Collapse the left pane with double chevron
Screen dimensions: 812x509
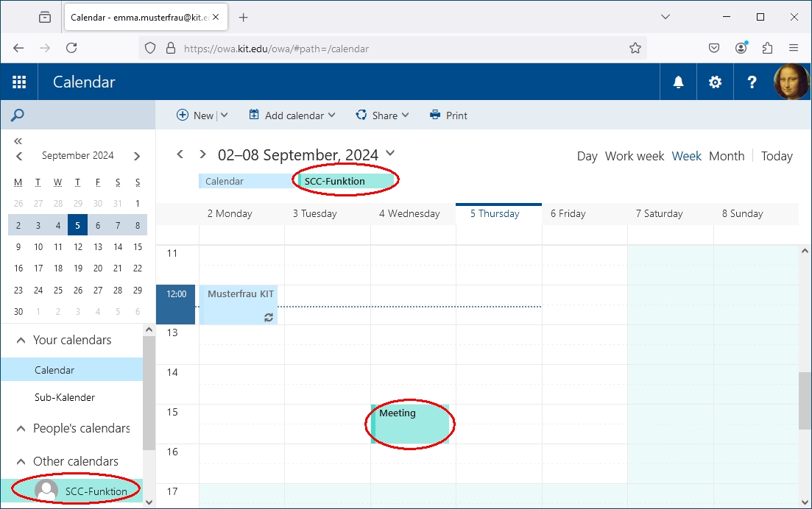point(18,140)
